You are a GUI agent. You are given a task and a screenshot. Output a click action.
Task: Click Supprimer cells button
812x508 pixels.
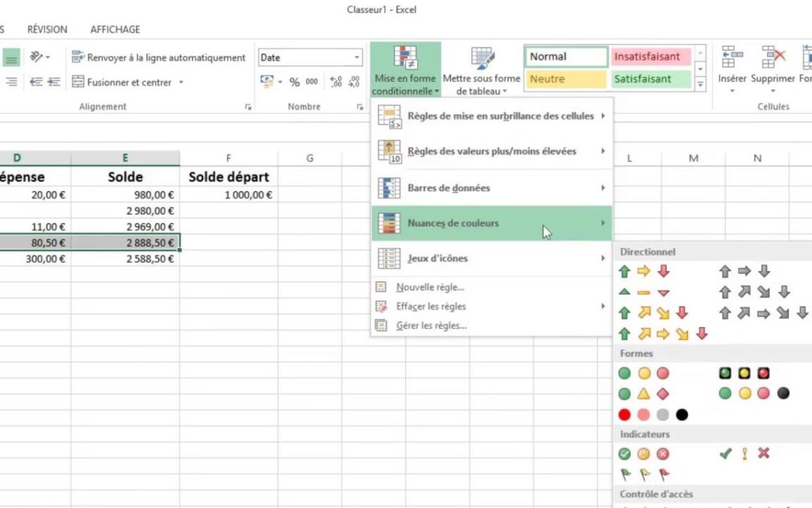coord(772,69)
